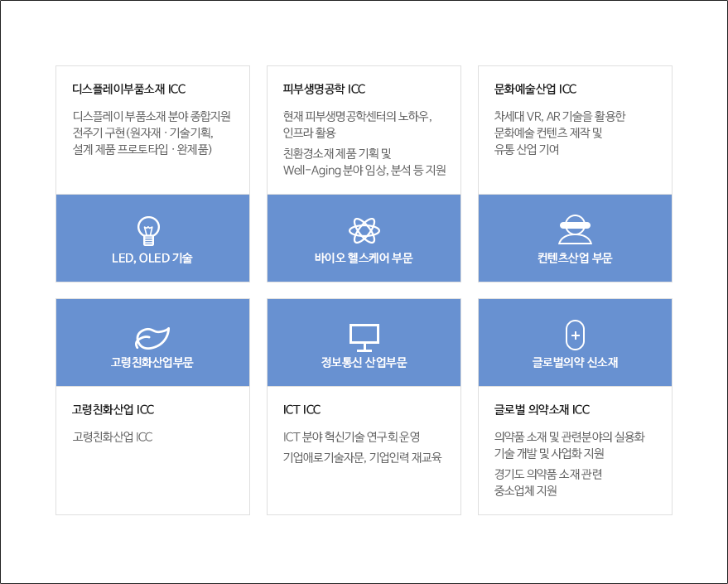The height and width of the screenshot is (584, 728).
Task: Click text 인프라 활용
Action: click(x=309, y=133)
